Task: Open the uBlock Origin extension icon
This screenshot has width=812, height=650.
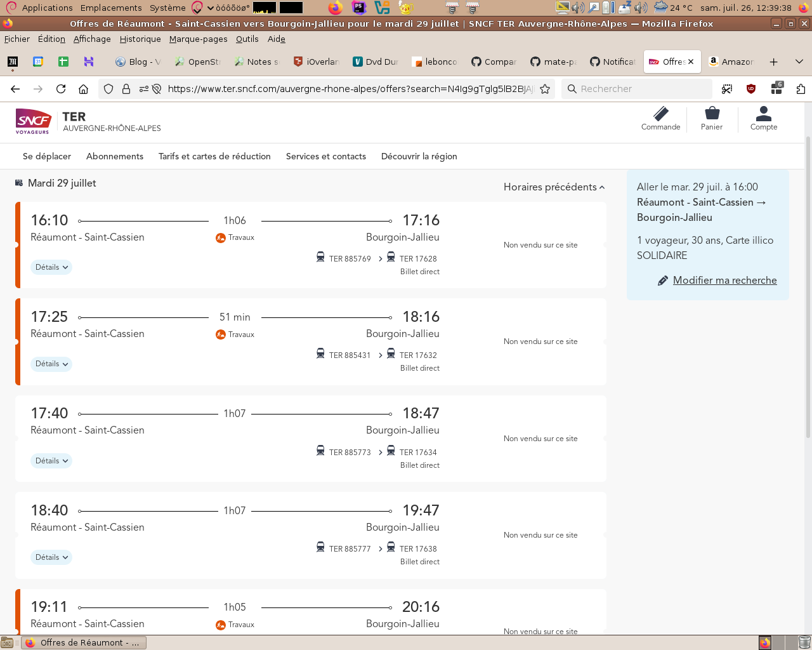Action: click(x=751, y=89)
